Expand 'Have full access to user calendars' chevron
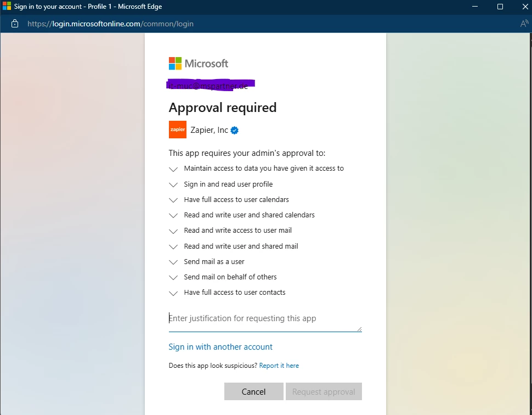 pos(173,200)
